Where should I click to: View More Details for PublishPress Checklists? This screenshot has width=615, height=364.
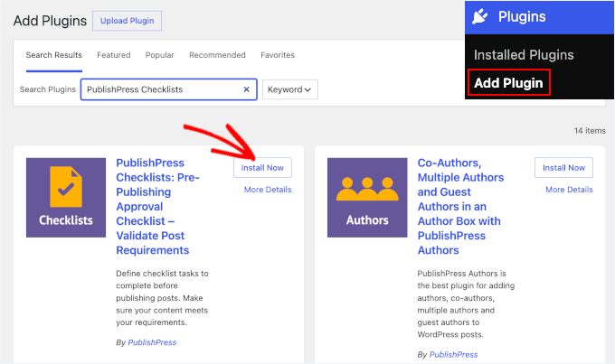268,190
